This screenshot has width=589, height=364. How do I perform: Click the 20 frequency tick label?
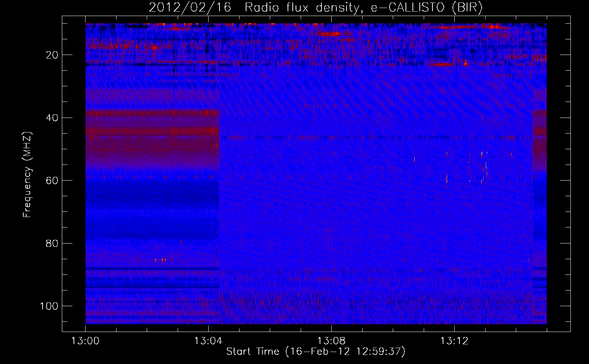[52, 55]
